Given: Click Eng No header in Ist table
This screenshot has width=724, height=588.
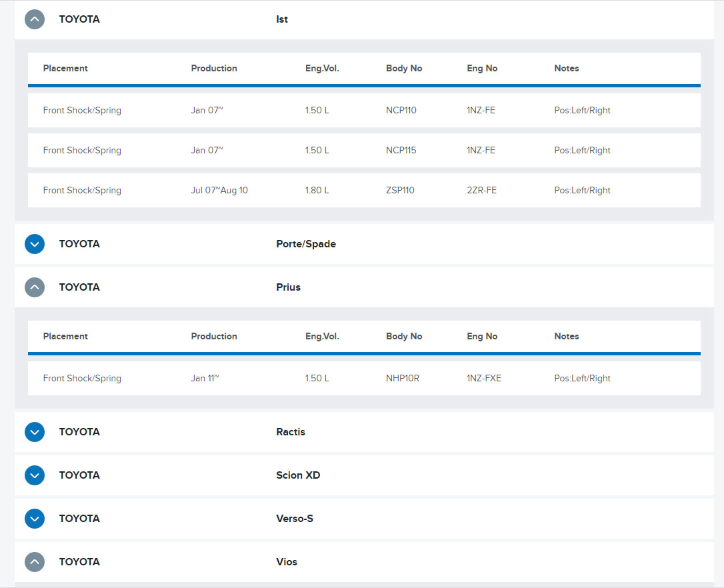Looking at the screenshot, I should click(482, 69).
